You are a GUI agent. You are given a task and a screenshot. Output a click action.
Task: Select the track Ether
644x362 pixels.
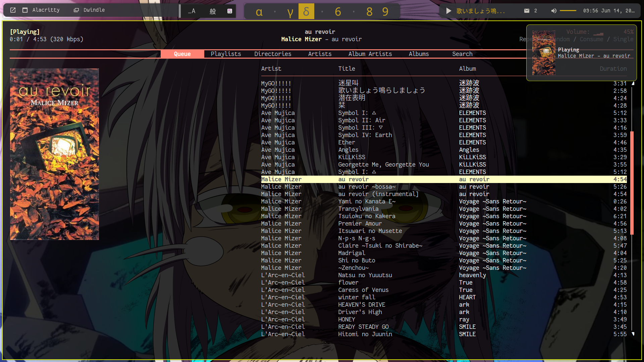coord(444,142)
